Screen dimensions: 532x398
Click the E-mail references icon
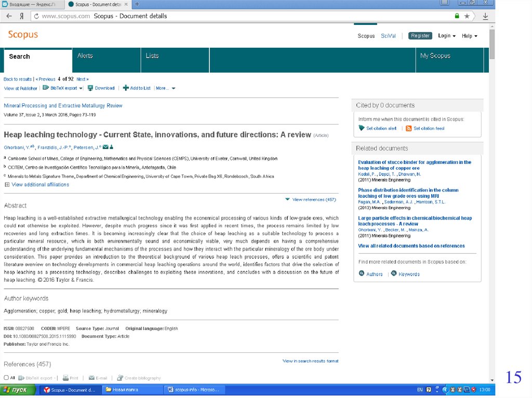(x=91, y=378)
